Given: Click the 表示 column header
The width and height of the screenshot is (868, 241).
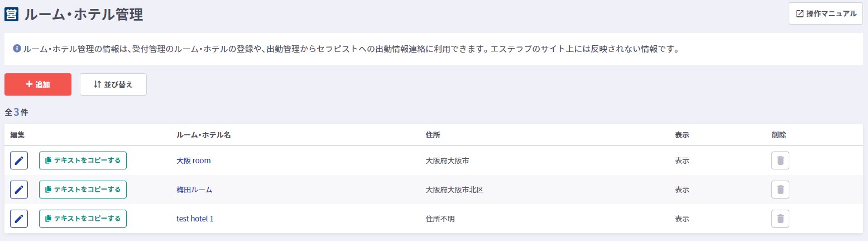Looking at the screenshot, I should point(682,135).
